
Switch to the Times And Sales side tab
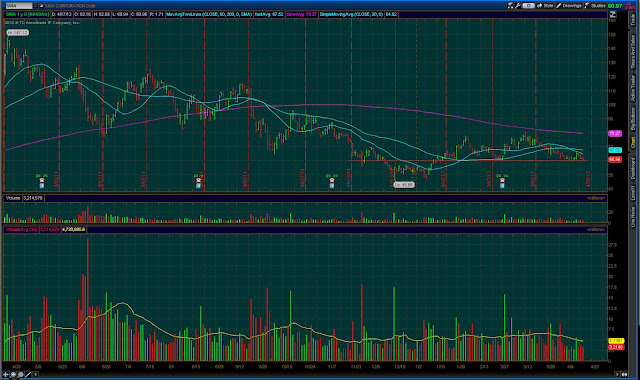633,51
